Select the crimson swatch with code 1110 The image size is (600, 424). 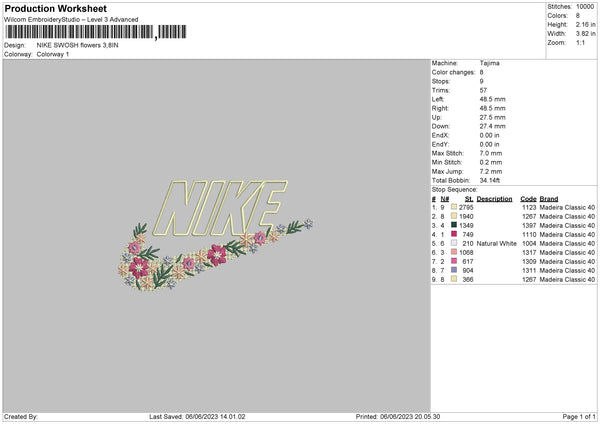coord(453,234)
